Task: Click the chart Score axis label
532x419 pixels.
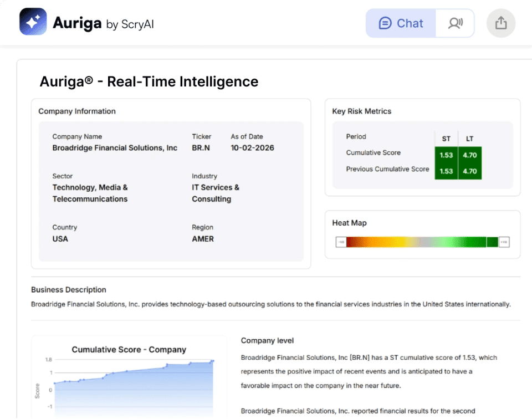Action: (37, 391)
